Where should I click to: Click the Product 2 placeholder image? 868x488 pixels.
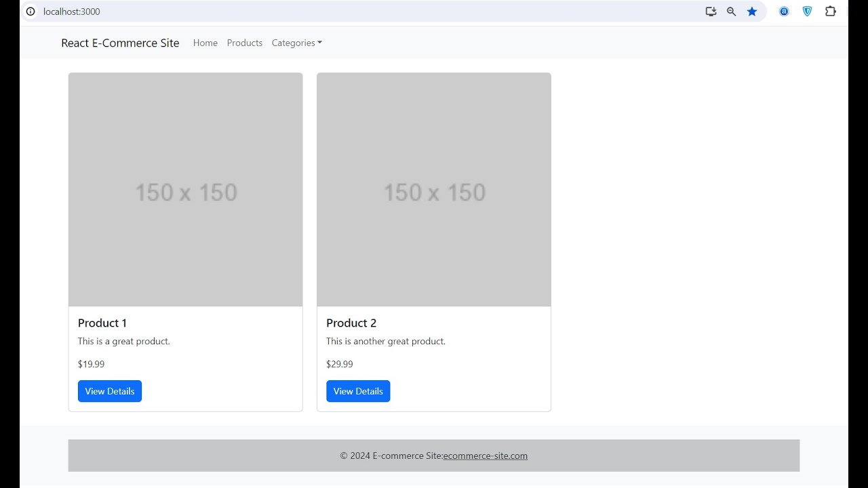coord(434,190)
